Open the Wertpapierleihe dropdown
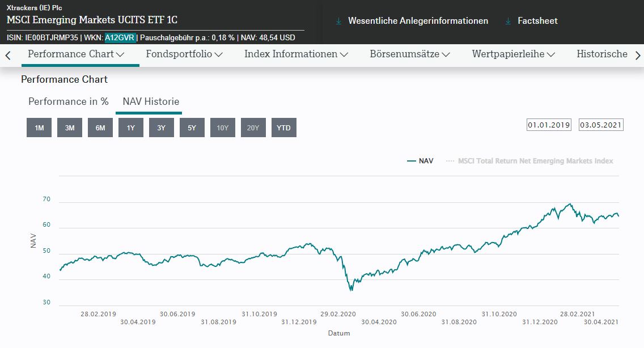 point(513,54)
